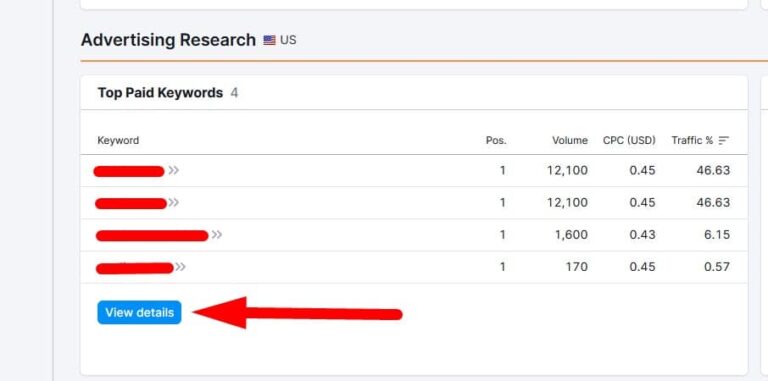Click the sort icon next to Traffic %
Viewport: 768px width, 381px height.
click(x=723, y=141)
